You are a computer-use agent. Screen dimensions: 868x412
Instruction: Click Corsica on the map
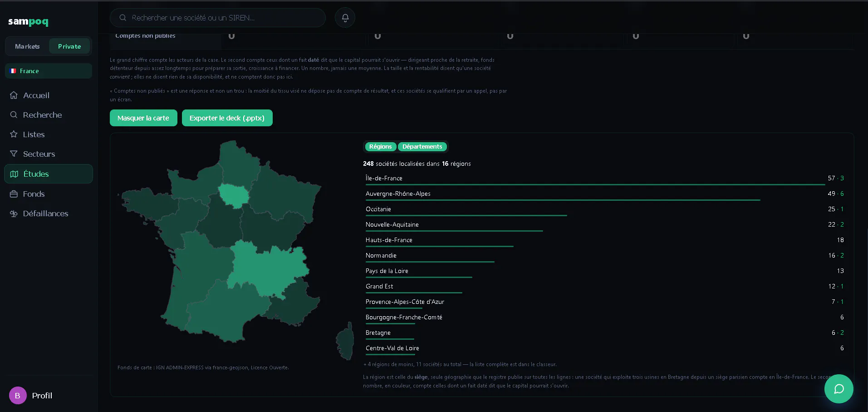point(346,342)
